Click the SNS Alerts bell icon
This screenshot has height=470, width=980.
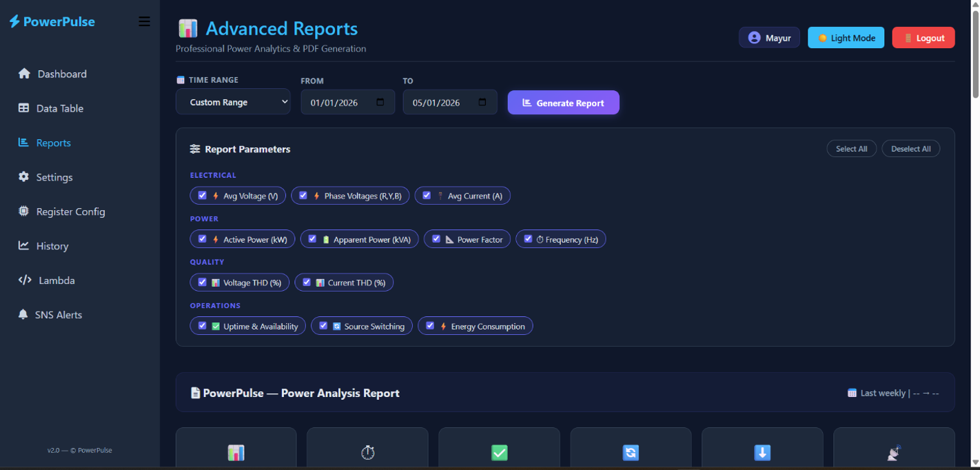(23, 314)
